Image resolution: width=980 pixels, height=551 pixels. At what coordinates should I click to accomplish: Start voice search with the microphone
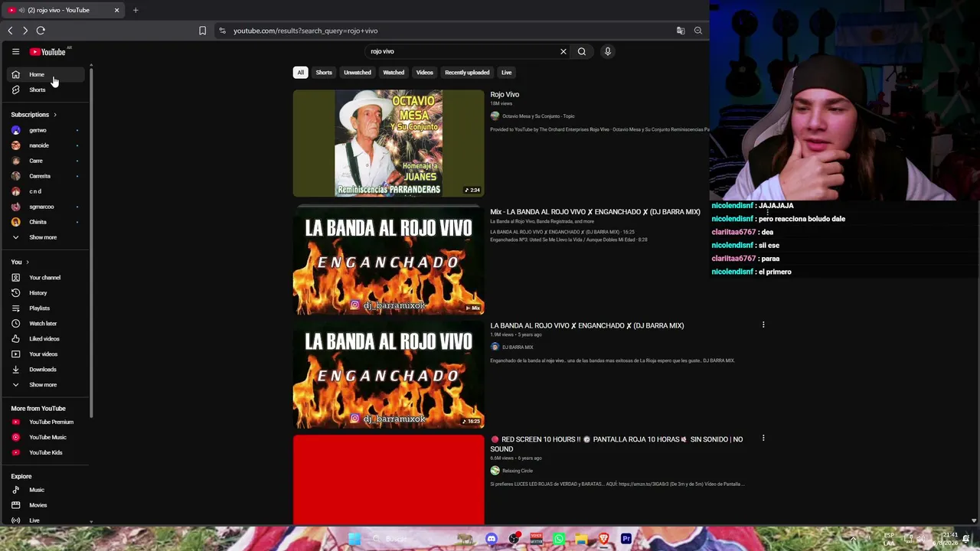(608, 51)
